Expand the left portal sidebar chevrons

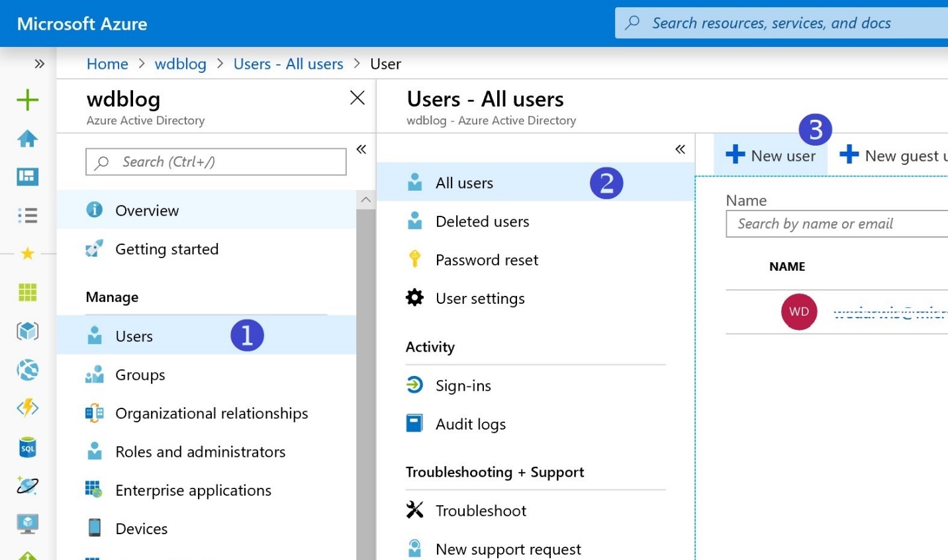[x=40, y=64]
